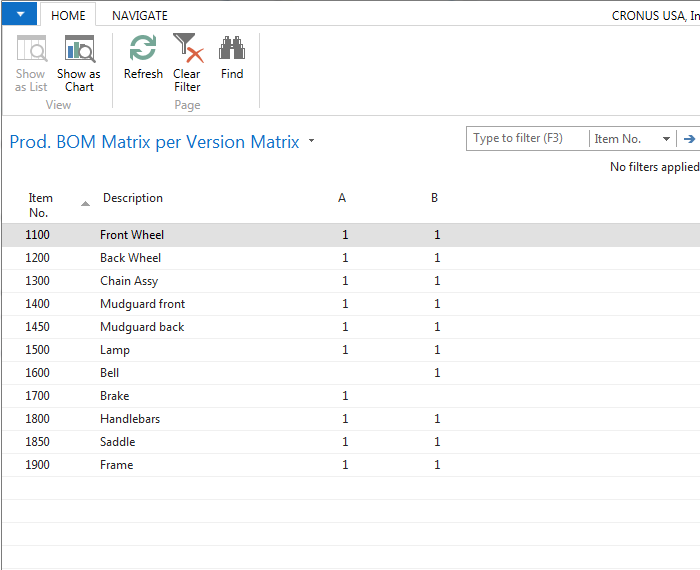The image size is (700, 570).
Task: Select the HOME ribbon tab
Action: [x=68, y=16]
